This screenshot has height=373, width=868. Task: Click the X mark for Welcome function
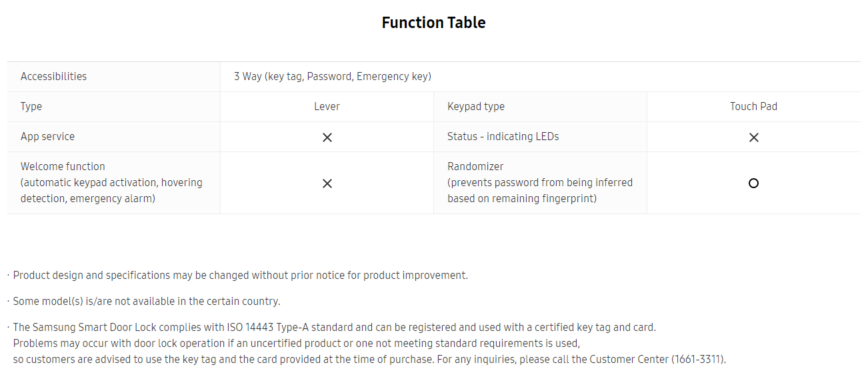[x=327, y=183]
